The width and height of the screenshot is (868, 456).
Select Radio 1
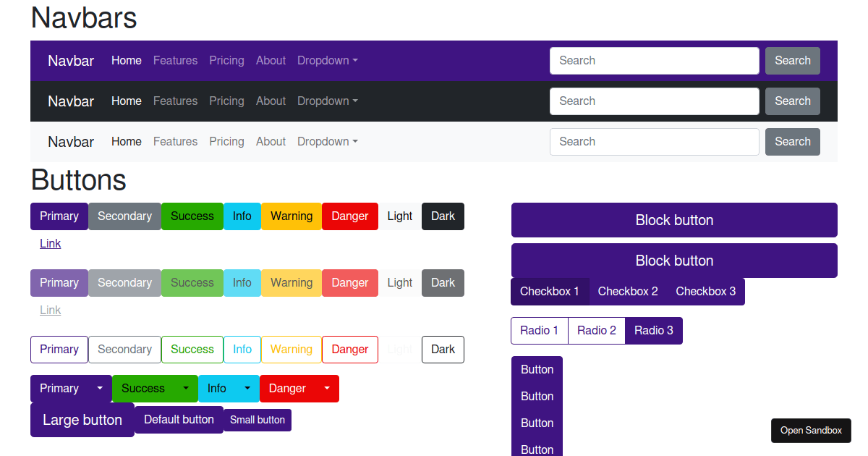539,330
